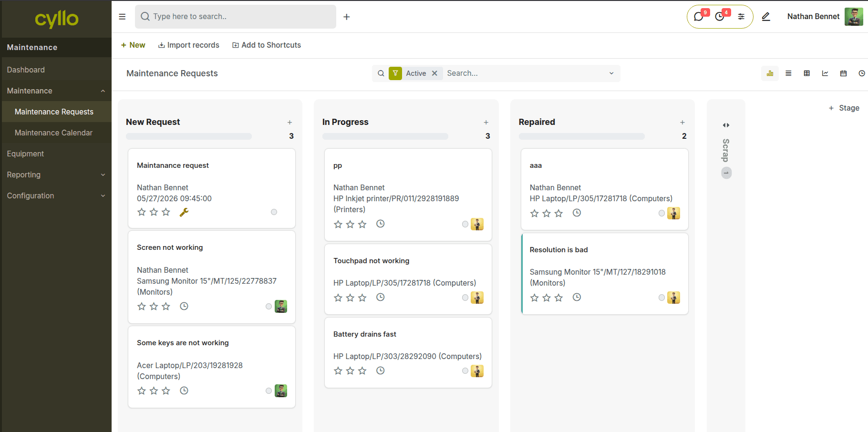Click the Scrap column record count badge
Screen dimensions: 868x432
pyautogui.click(x=726, y=173)
